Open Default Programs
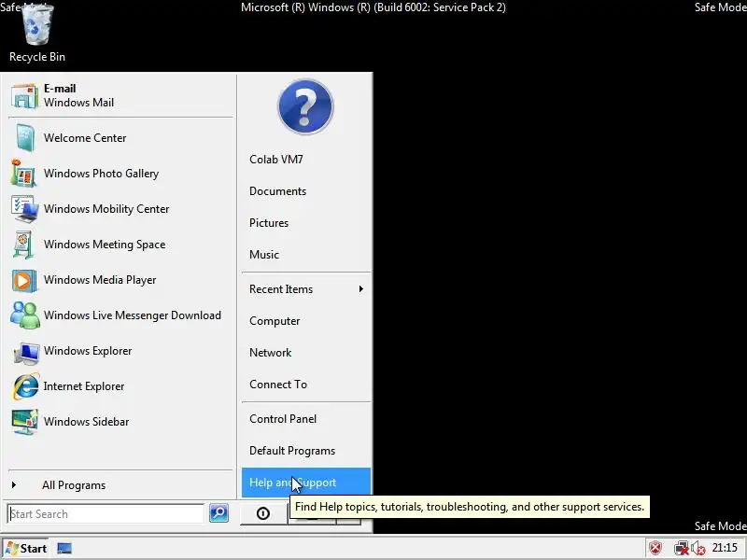The width and height of the screenshot is (747, 560). point(292,451)
